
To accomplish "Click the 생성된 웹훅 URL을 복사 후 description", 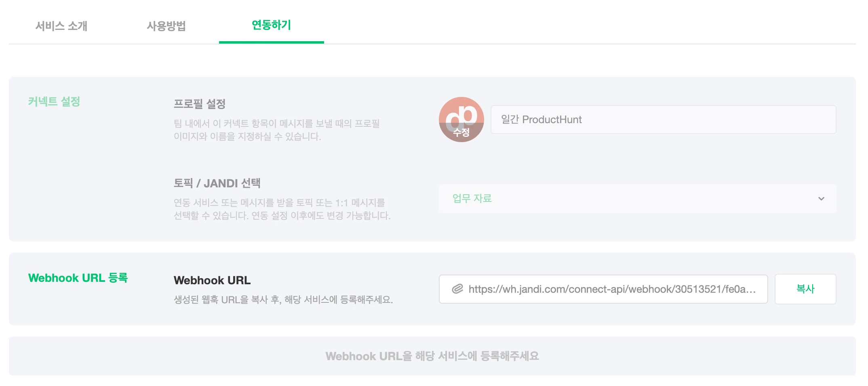I will click(x=283, y=300).
